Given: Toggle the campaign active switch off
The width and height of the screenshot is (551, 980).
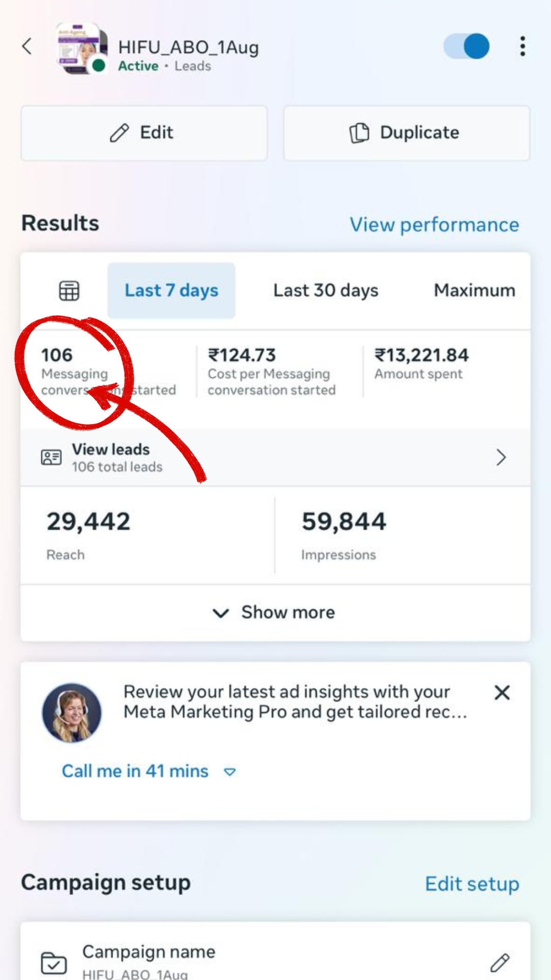Looking at the screenshot, I should 467,46.
